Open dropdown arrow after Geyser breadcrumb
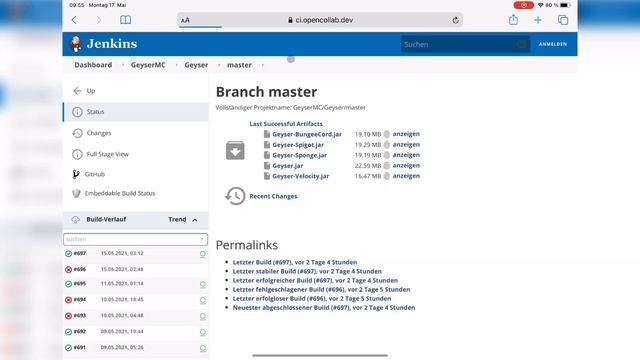The image size is (640, 360). point(219,65)
